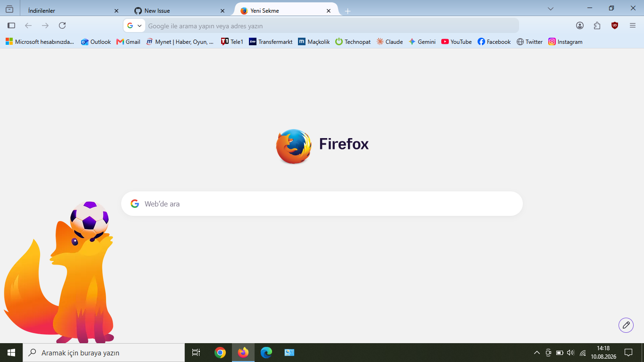Screen dimensions: 644x362
Task: Reload the current page
Action: [62, 25]
